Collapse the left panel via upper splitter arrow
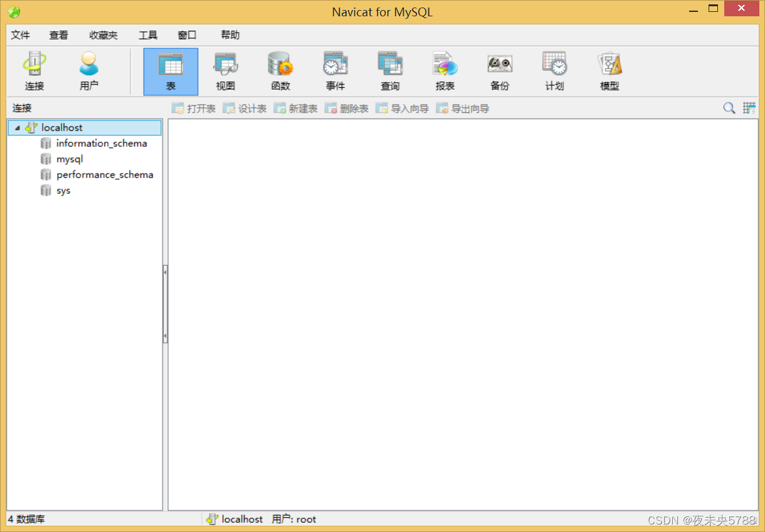This screenshot has height=532, width=765. pos(165,271)
